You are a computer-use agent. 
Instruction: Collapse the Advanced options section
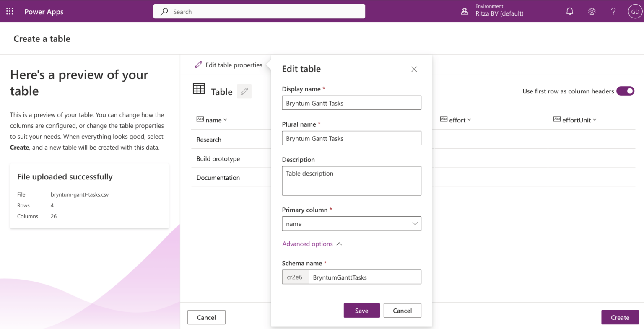click(312, 244)
